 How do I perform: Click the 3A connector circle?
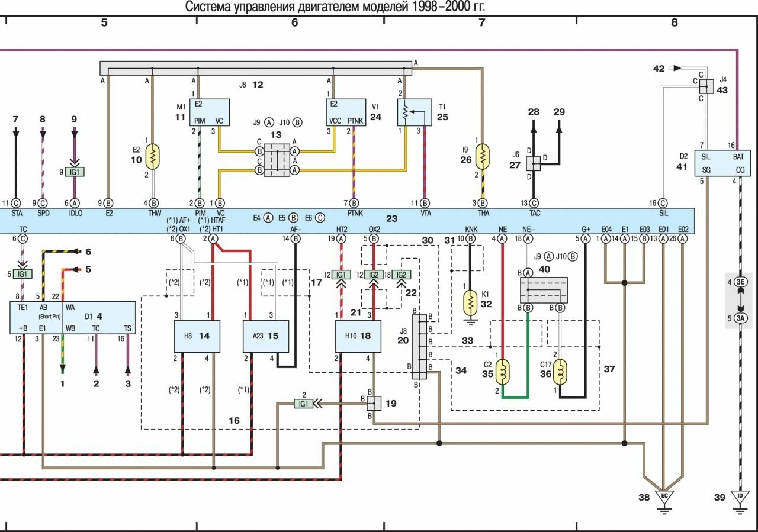click(x=740, y=318)
